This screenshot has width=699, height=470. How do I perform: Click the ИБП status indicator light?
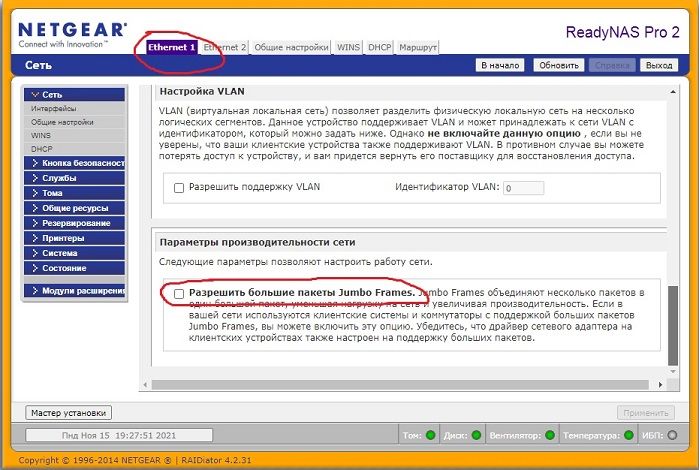point(672,435)
